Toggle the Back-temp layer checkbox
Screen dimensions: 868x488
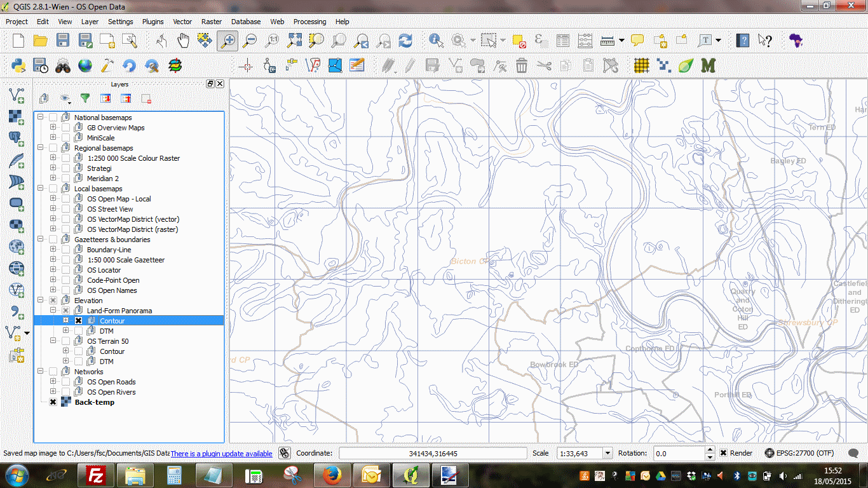click(x=53, y=402)
